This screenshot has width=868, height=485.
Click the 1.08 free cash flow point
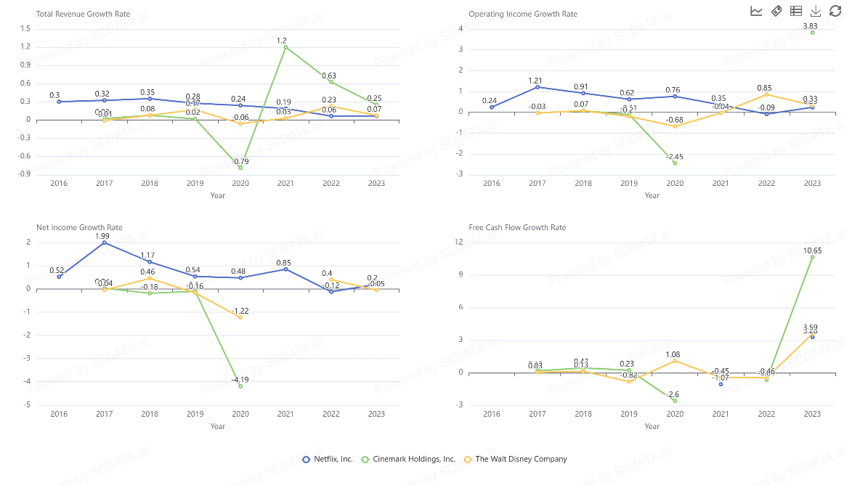tap(675, 361)
